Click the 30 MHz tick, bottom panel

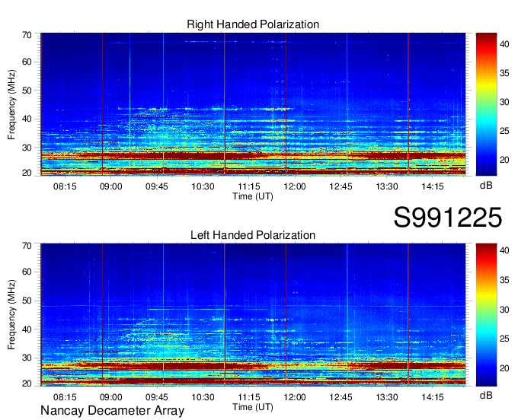click(x=27, y=358)
